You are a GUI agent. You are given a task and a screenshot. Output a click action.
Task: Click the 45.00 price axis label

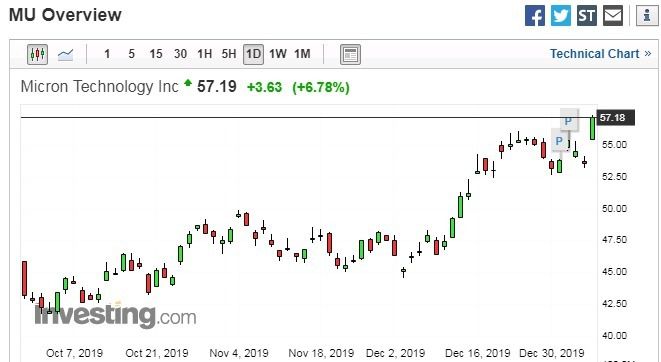click(x=614, y=272)
